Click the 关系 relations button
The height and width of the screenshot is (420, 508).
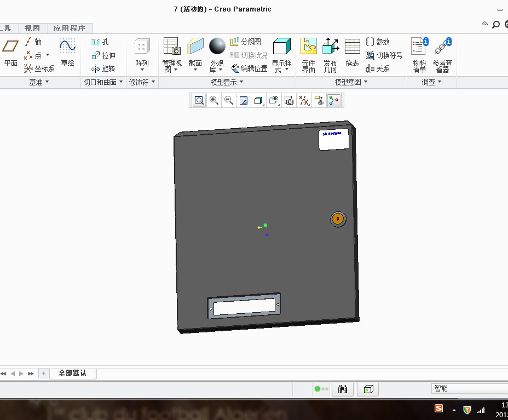(378, 68)
